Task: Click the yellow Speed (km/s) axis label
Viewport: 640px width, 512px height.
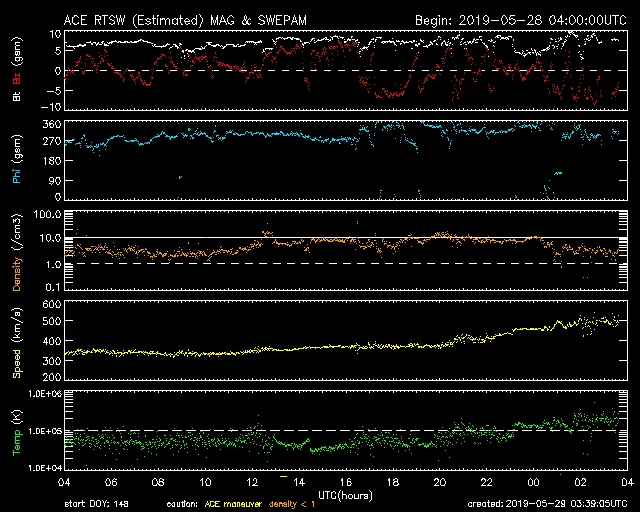Action: pos(16,345)
